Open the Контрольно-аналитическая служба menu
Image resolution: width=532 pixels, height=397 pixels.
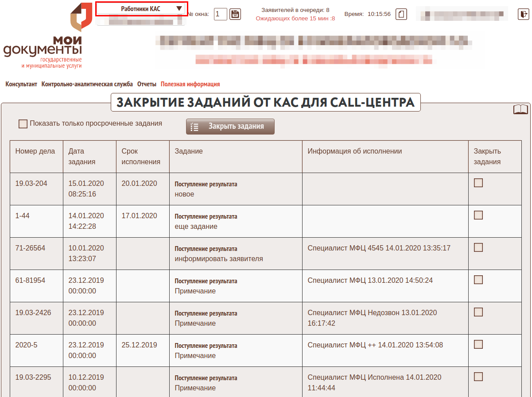(x=87, y=84)
